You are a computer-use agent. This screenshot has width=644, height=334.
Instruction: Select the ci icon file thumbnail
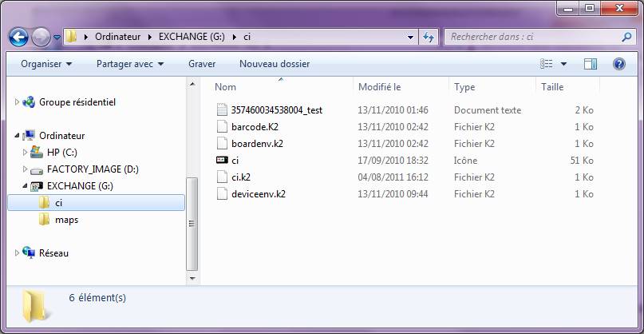tap(222, 160)
